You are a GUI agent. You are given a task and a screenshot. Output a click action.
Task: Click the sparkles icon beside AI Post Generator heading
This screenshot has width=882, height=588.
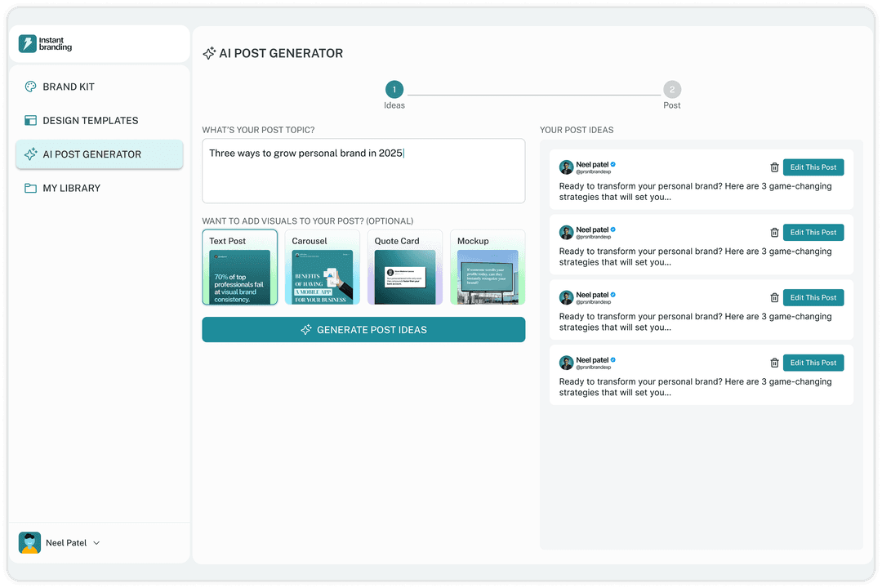pyautogui.click(x=210, y=53)
